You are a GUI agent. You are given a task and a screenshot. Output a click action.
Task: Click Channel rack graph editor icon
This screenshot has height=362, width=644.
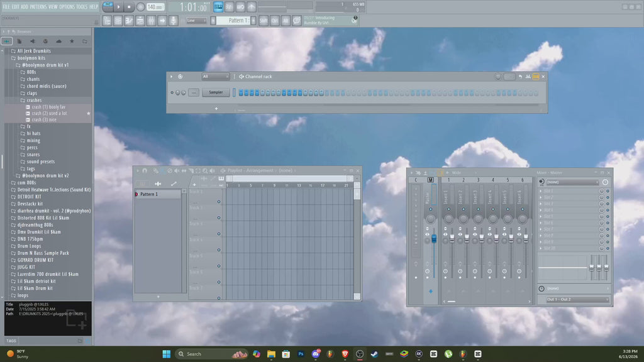528,76
